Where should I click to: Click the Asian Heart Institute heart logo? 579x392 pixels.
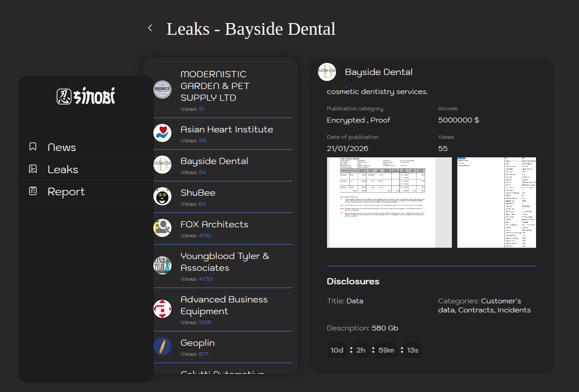click(x=162, y=133)
